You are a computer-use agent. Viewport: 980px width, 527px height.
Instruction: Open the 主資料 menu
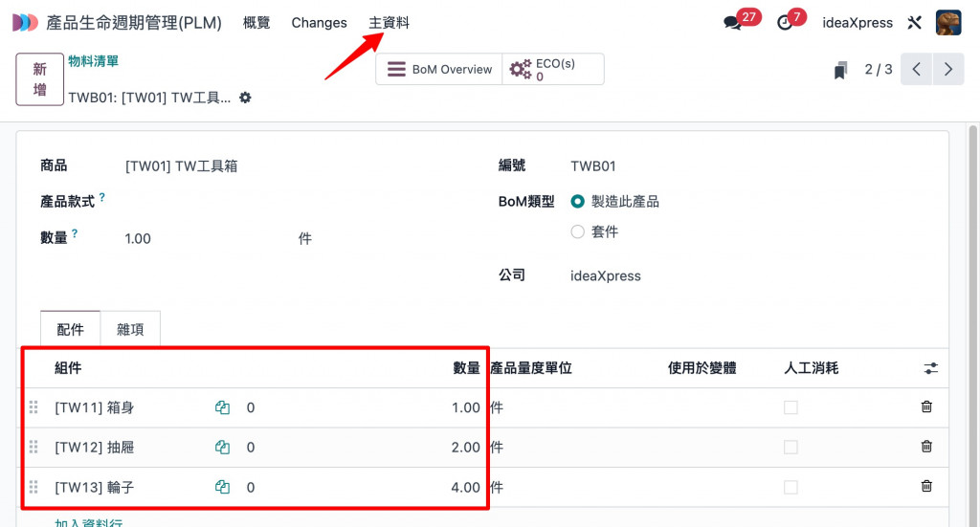389,23
